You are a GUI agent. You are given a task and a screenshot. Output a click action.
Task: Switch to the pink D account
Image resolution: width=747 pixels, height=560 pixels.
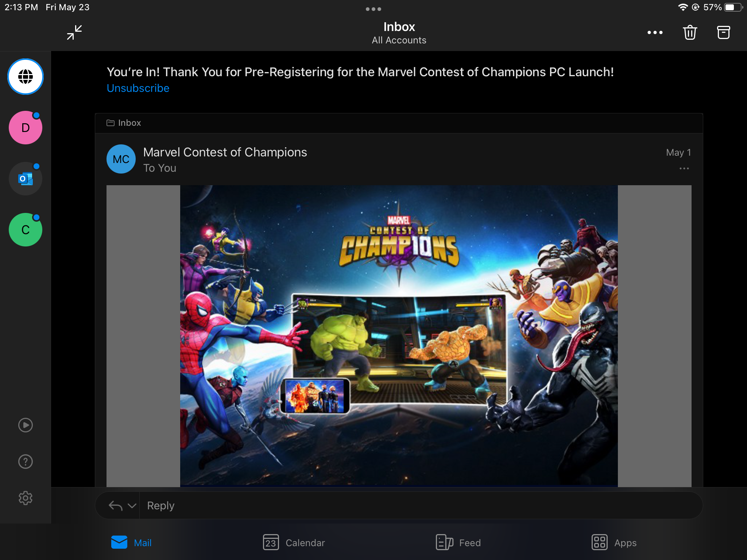[x=26, y=128]
